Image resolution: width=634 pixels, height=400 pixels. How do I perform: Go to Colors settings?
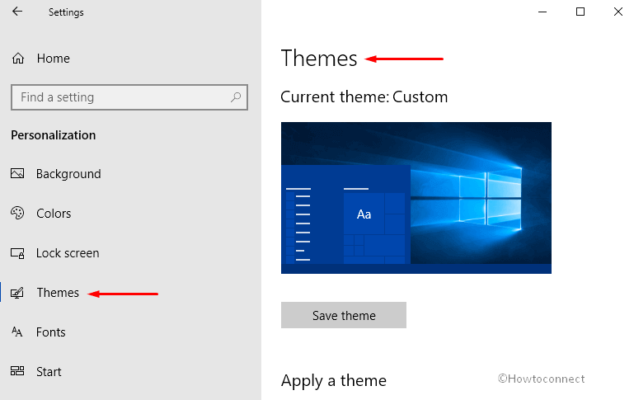[54, 213]
